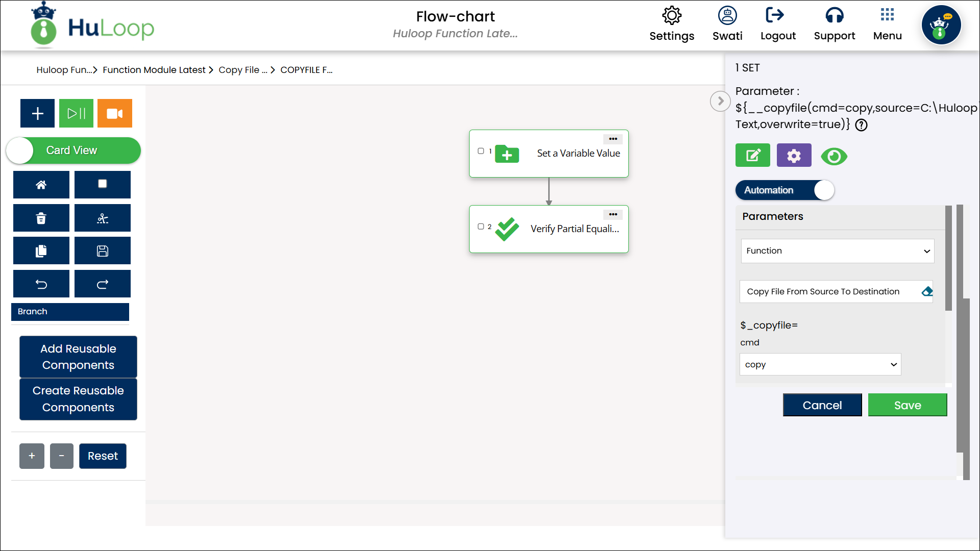Viewport: 980px width, 551px height.
Task: Open the cmd copy dropdown
Action: tap(820, 365)
